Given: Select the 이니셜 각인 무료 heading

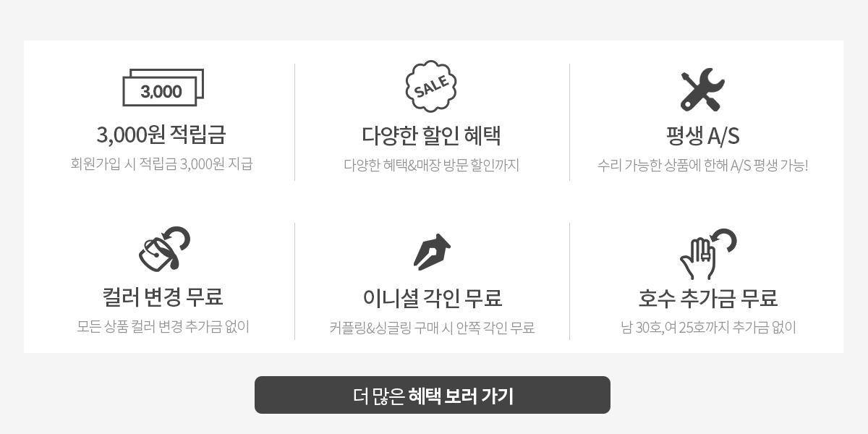Looking at the screenshot, I should (x=433, y=297).
